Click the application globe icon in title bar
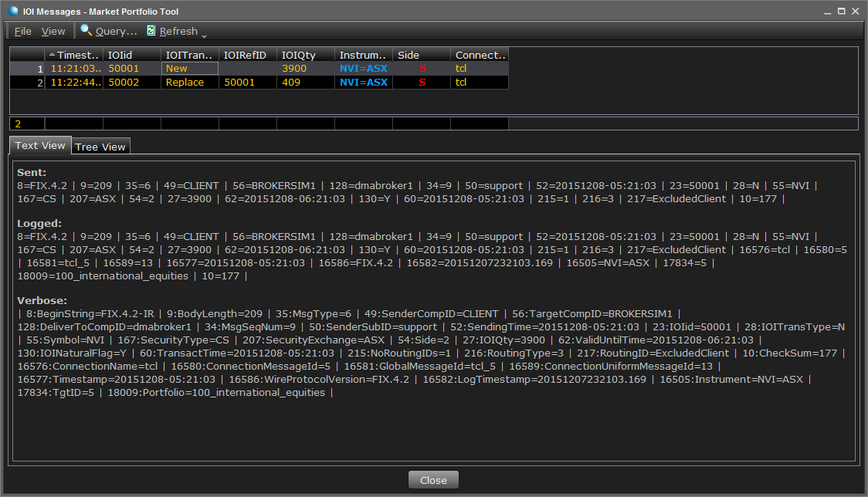 [x=12, y=10]
